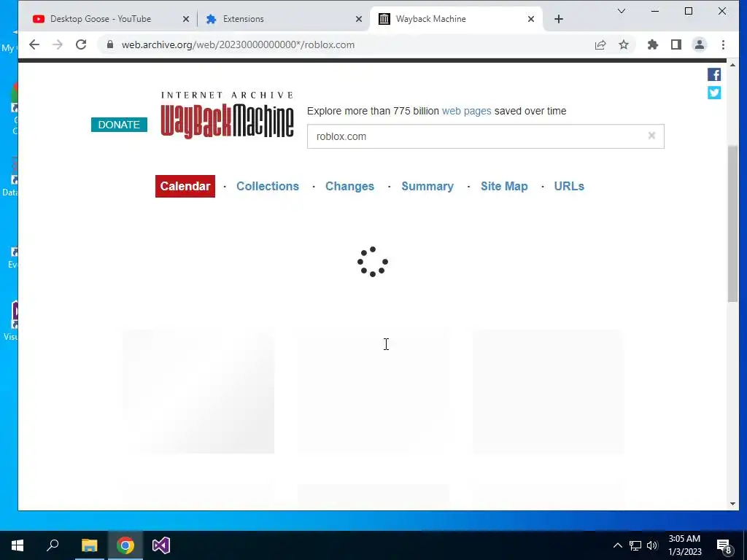
Task: Click the address bar URL
Action: (239, 44)
